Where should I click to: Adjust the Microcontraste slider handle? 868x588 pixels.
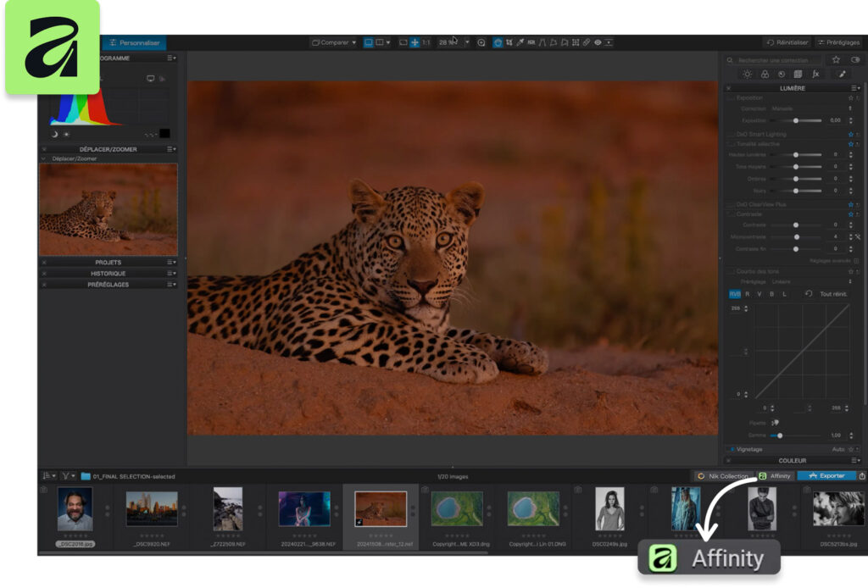[x=797, y=236]
